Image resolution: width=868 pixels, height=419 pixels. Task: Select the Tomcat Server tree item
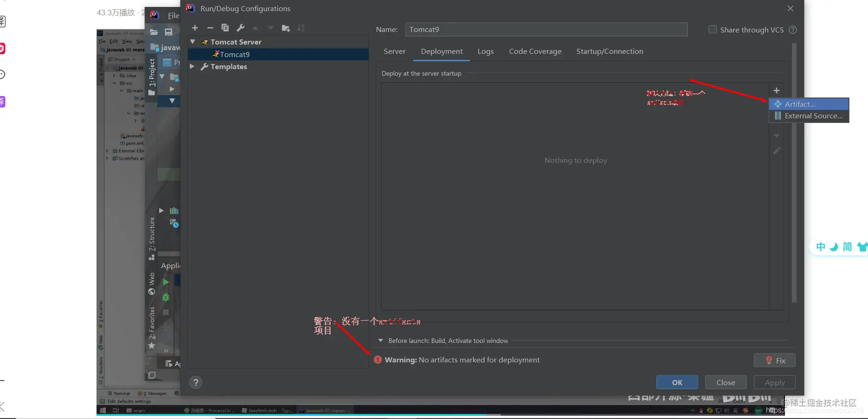click(236, 42)
